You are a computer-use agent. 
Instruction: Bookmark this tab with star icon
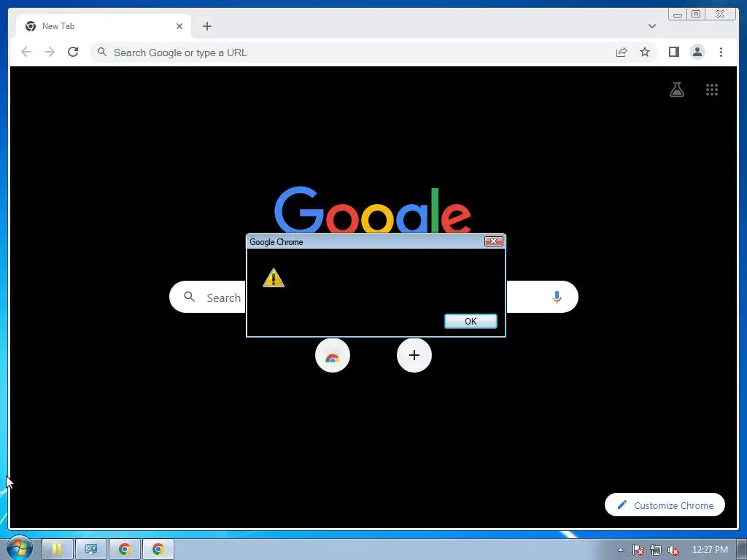coord(645,52)
